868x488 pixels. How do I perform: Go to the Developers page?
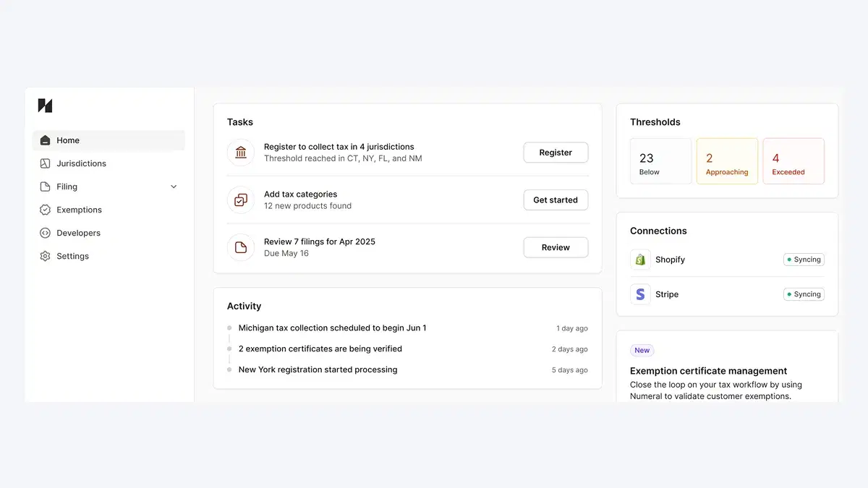[109, 233]
